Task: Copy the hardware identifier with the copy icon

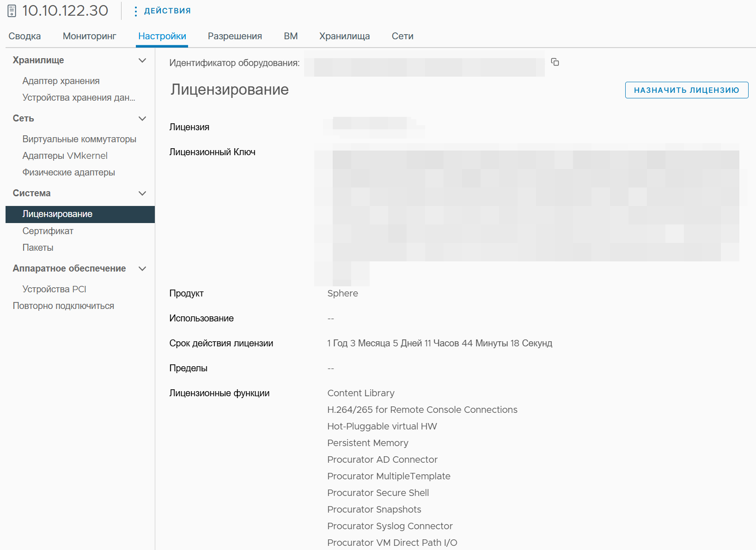Action: tap(555, 62)
